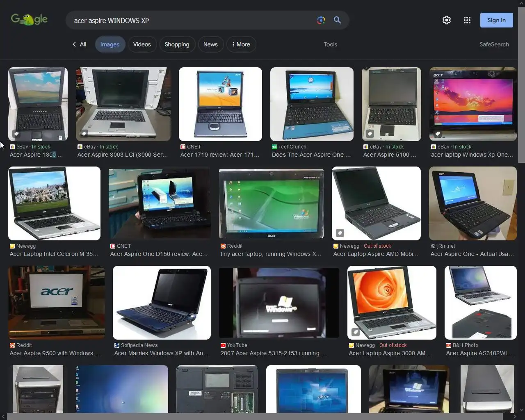Screen dimensions: 525x420
Task: Click Reddit favicon under tiny acer laptop
Action: tap(223, 246)
